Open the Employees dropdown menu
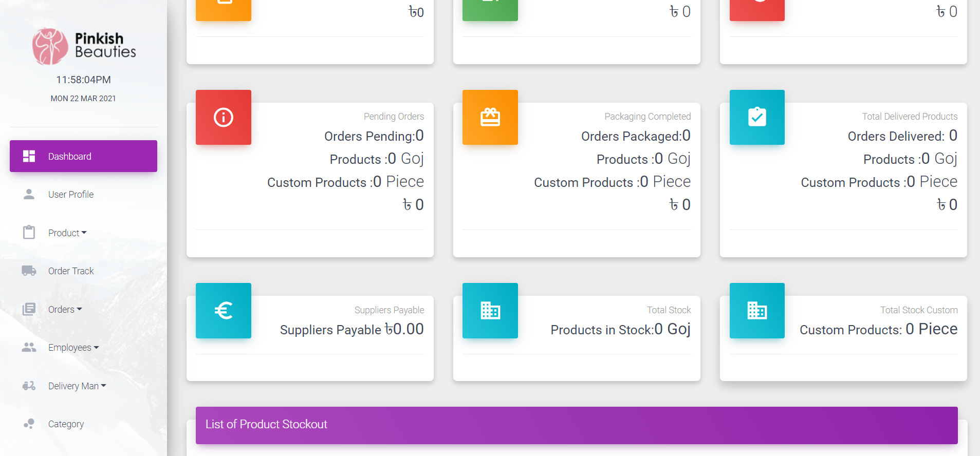The height and width of the screenshot is (456, 980). (x=73, y=348)
